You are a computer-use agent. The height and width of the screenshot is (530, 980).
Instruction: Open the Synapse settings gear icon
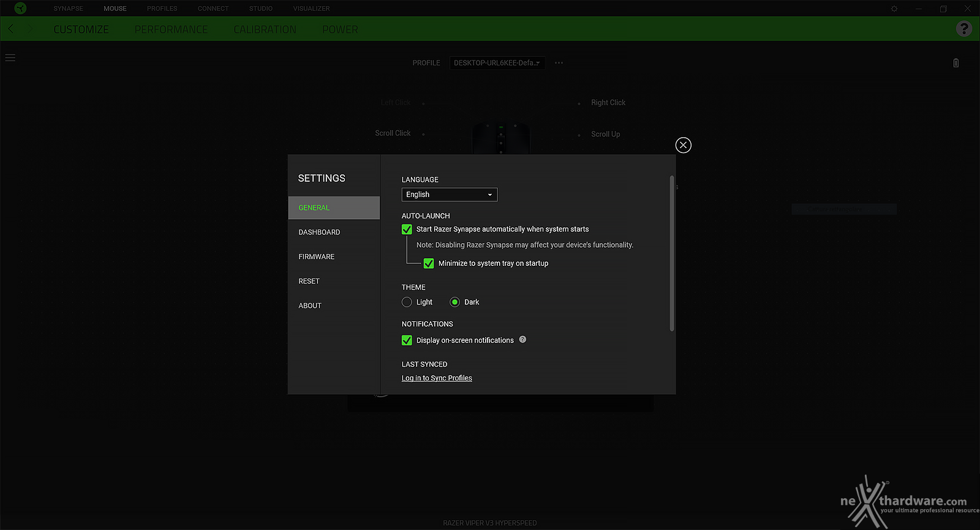click(894, 9)
